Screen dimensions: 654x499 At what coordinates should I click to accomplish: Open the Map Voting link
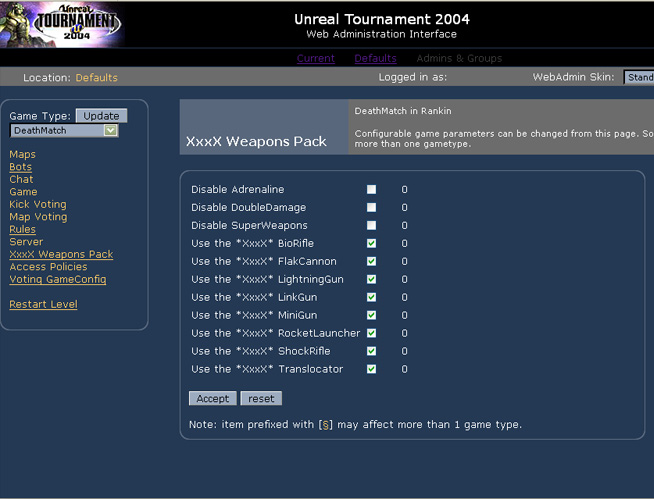point(38,217)
